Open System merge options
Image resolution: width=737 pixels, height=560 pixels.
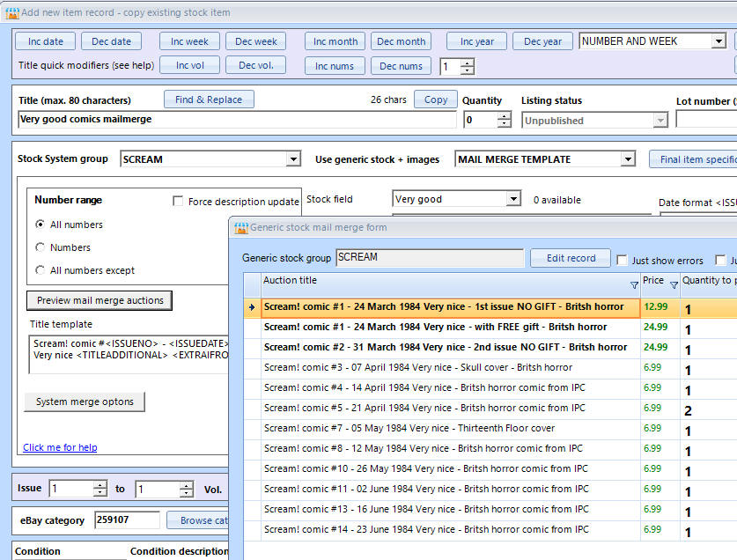85,402
